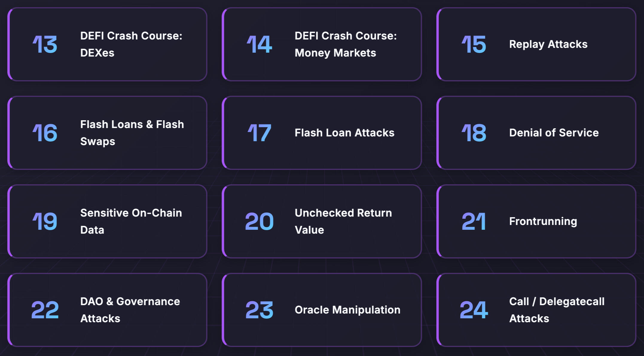Image resolution: width=644 pixels, height=356 pixels.
Task: Visit the Frontrunning lesson card
Action: click(x=543, y=221)
